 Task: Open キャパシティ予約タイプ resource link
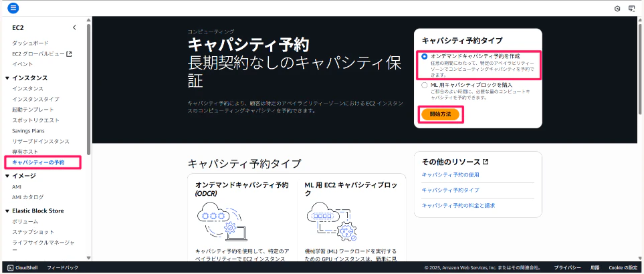coord(450,190)
